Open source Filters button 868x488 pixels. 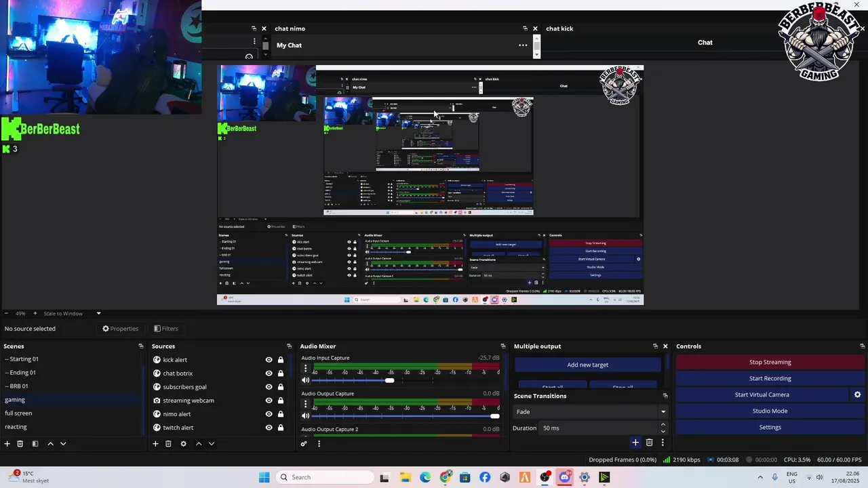[166, 329]
